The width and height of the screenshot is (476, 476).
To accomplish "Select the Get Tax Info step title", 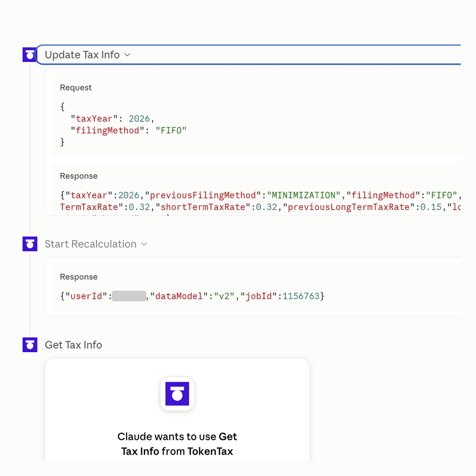I will click(x=73, y=345).
